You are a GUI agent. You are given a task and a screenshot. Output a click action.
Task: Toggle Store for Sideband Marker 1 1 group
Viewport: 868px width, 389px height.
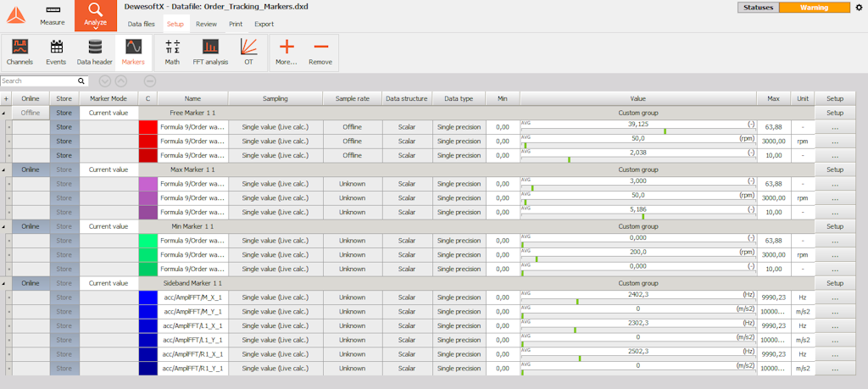coord(64,283)
